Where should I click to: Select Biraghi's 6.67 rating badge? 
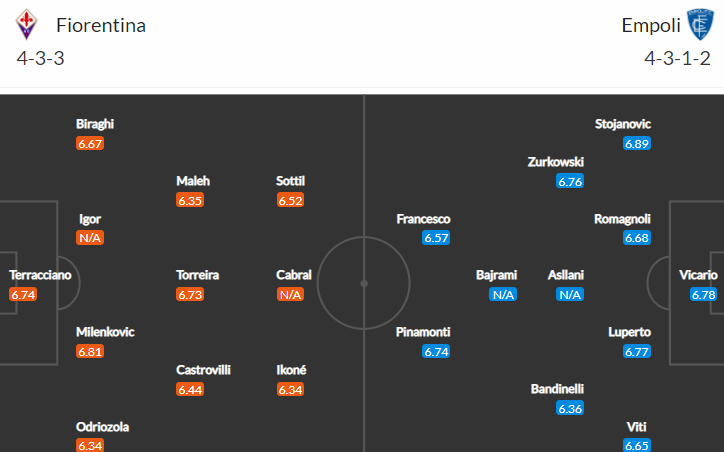point(90,144)
